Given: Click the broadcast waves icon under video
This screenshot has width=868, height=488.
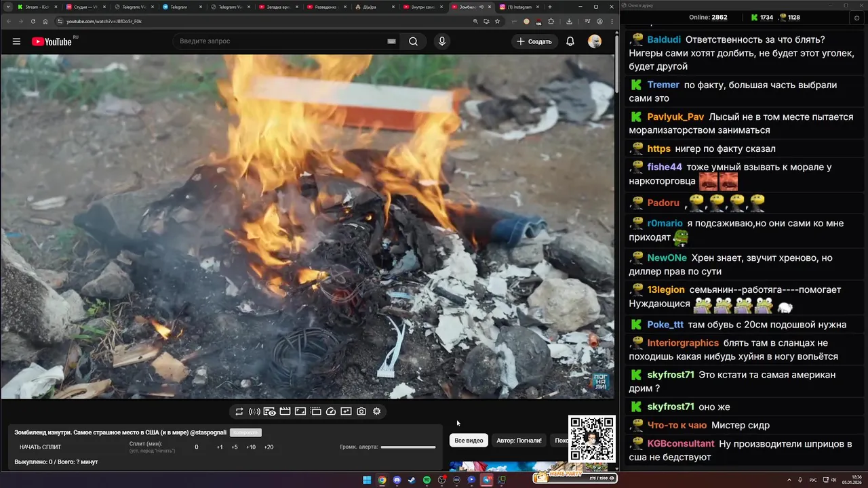Looking at the screenshot, I should pyautogui.click(x=254, y=411).
